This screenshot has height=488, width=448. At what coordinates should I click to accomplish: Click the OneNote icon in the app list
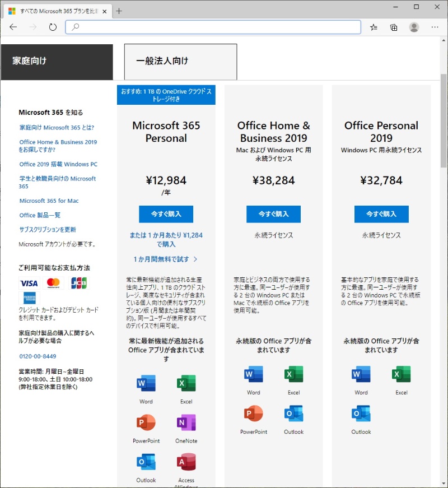coord(186,423)
